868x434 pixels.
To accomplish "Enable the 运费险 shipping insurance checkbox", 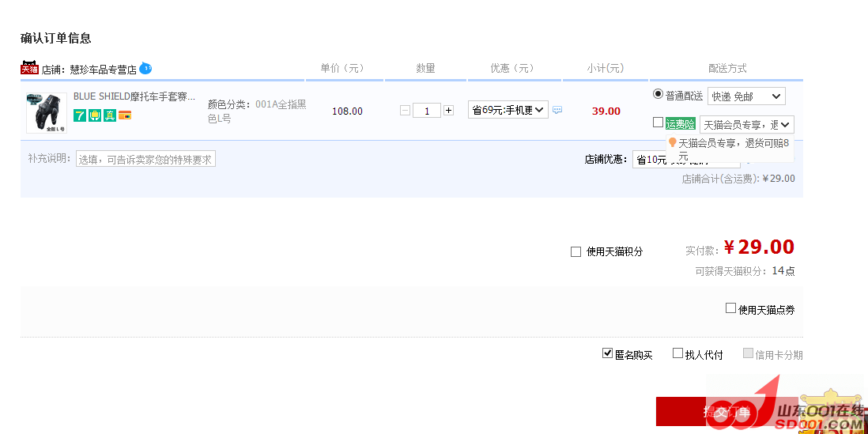I will coord(658,123).
